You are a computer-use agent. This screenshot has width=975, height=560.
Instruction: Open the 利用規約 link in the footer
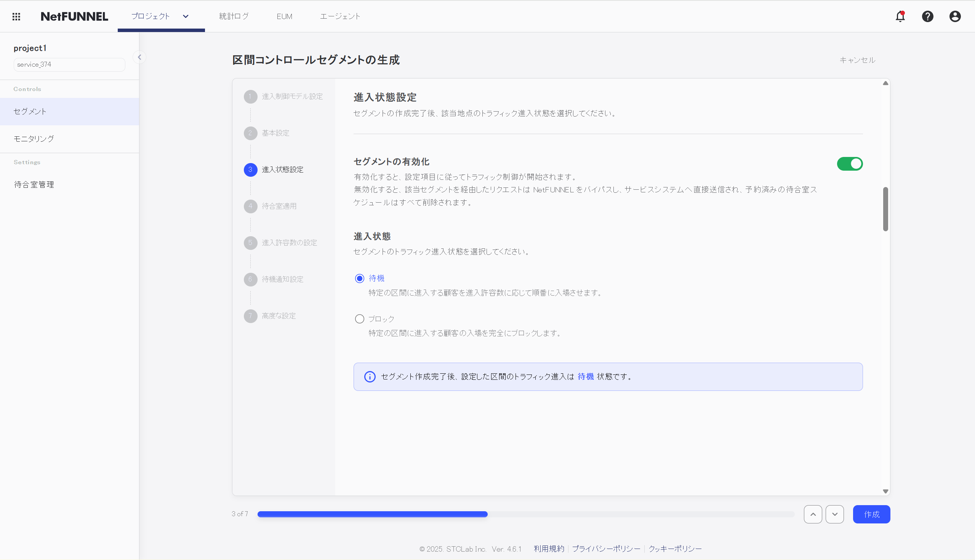(x=549, y=549)
